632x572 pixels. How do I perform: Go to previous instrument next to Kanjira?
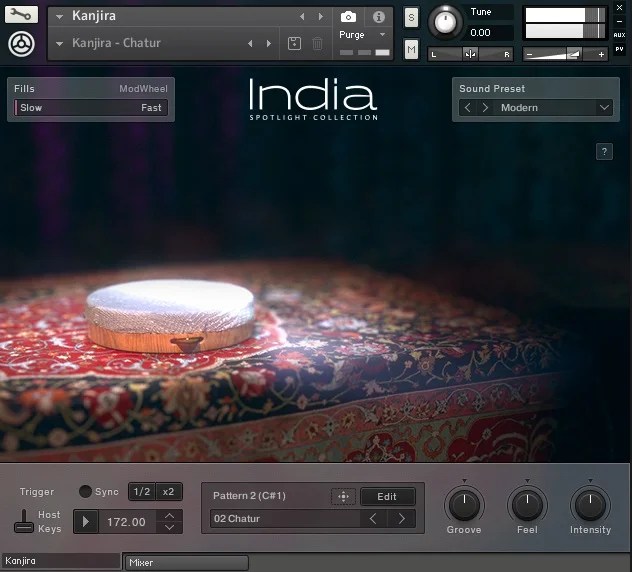[302, 17]
